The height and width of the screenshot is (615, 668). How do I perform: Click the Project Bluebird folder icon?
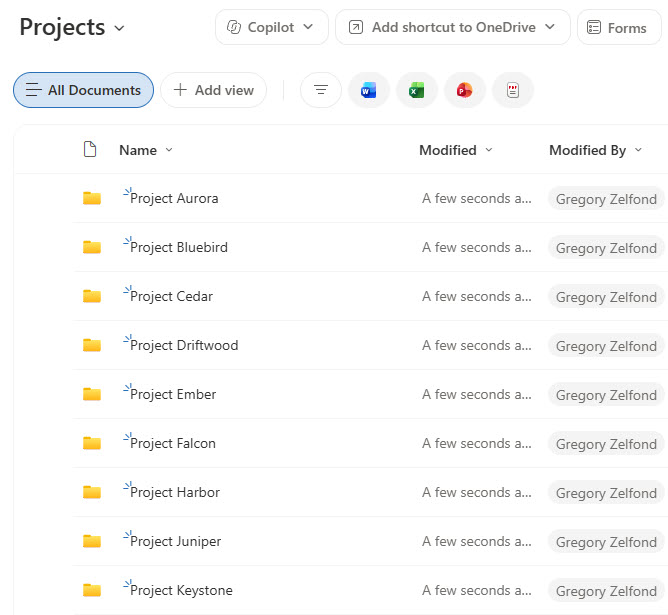pos(92,247)
